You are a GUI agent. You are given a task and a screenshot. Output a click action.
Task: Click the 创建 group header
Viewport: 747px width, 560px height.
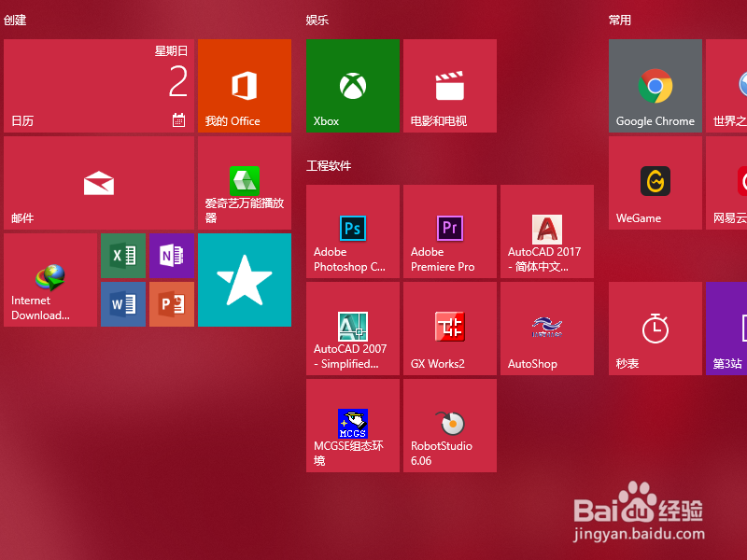pyautogui.click(x=15, y=20)
